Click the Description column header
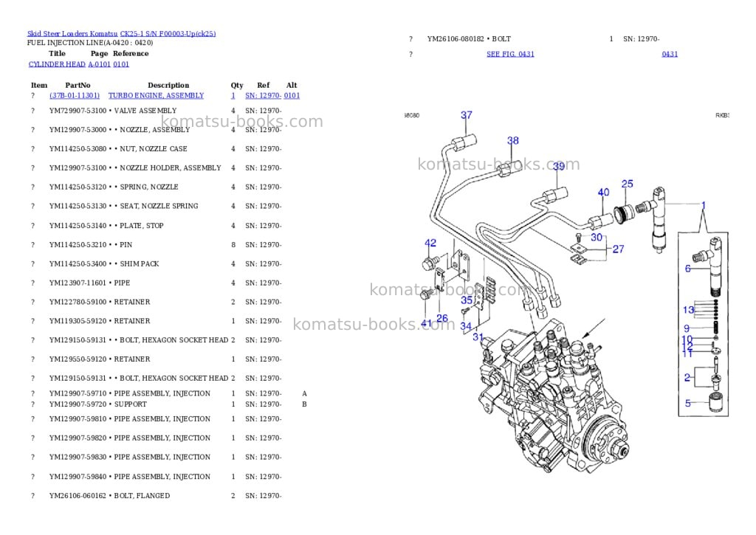Viewport: 756px width, 535px height. pos(168,86)
